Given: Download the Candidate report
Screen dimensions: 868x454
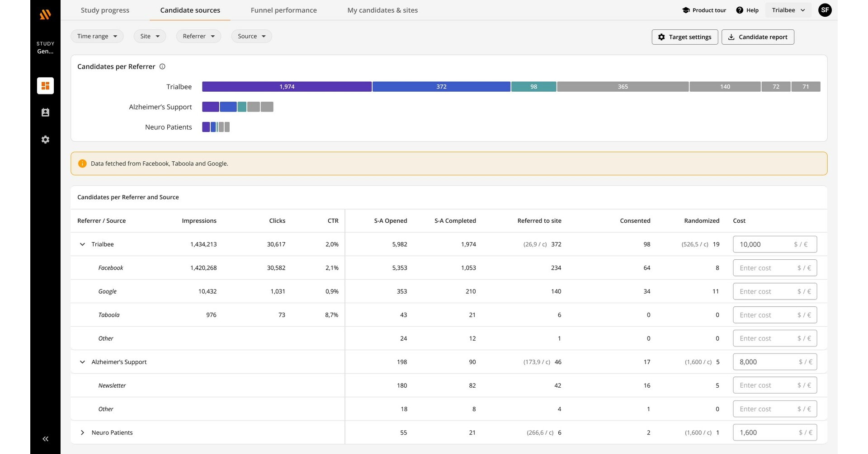Looking at the screenshot, I should pyautogui.click(x=758, y=37).
